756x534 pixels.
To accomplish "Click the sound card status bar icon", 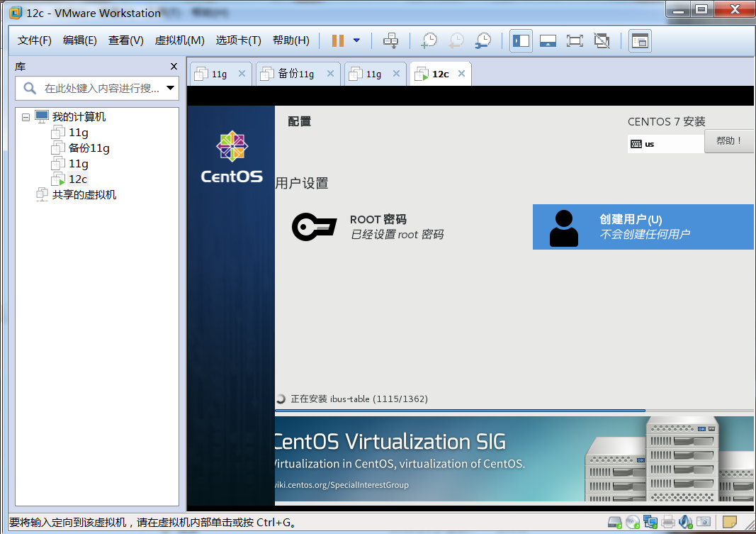I will [686, 522].
